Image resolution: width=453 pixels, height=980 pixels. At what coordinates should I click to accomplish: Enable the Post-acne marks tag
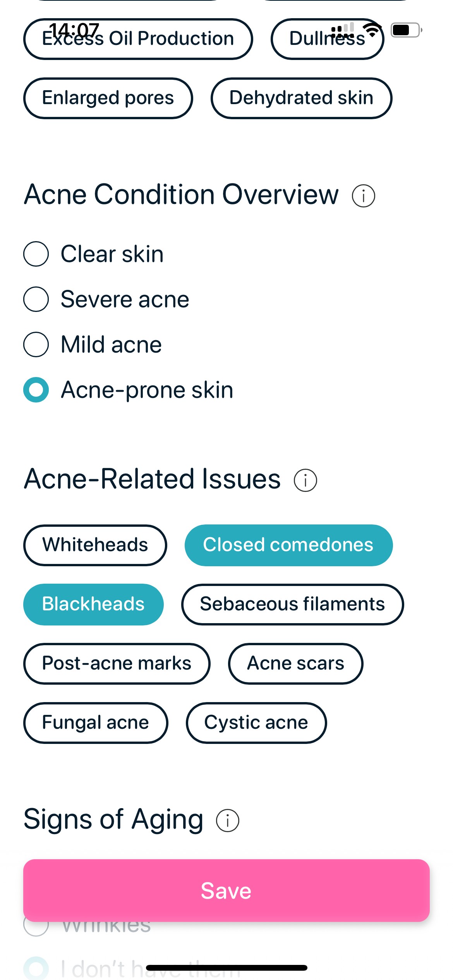click(117, 663)
